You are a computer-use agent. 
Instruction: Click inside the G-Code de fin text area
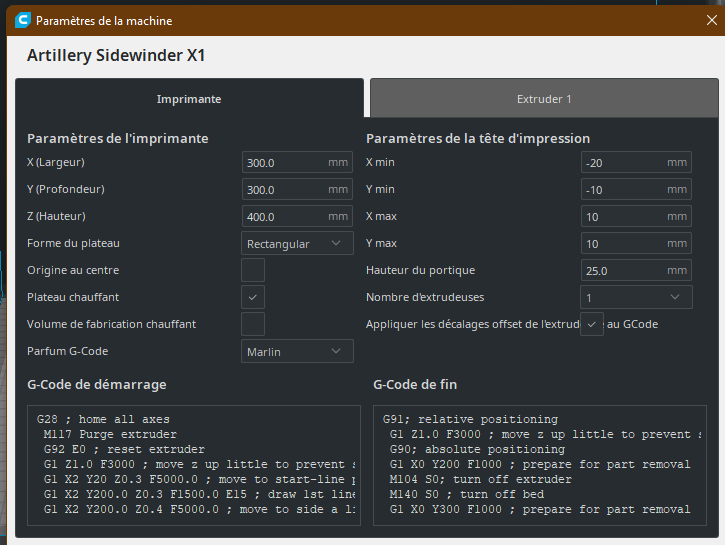tap(540, 465)
